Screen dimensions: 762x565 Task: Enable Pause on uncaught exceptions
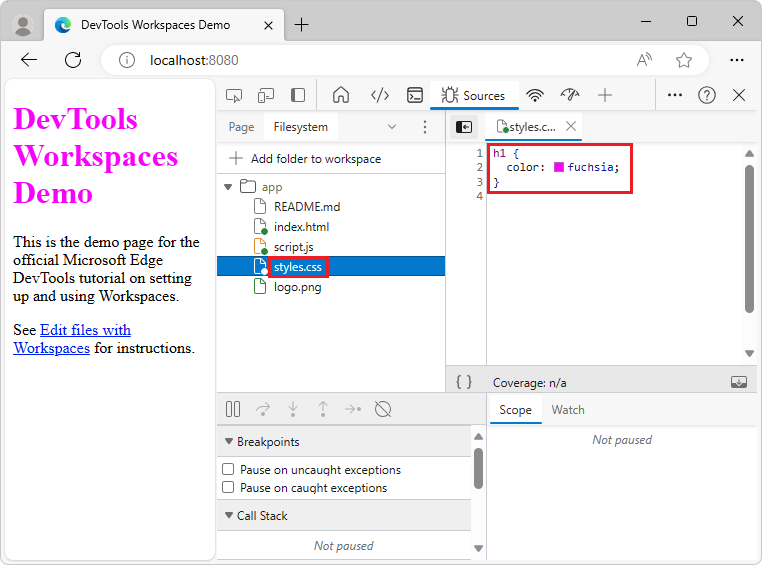click(x=228, y=469)
